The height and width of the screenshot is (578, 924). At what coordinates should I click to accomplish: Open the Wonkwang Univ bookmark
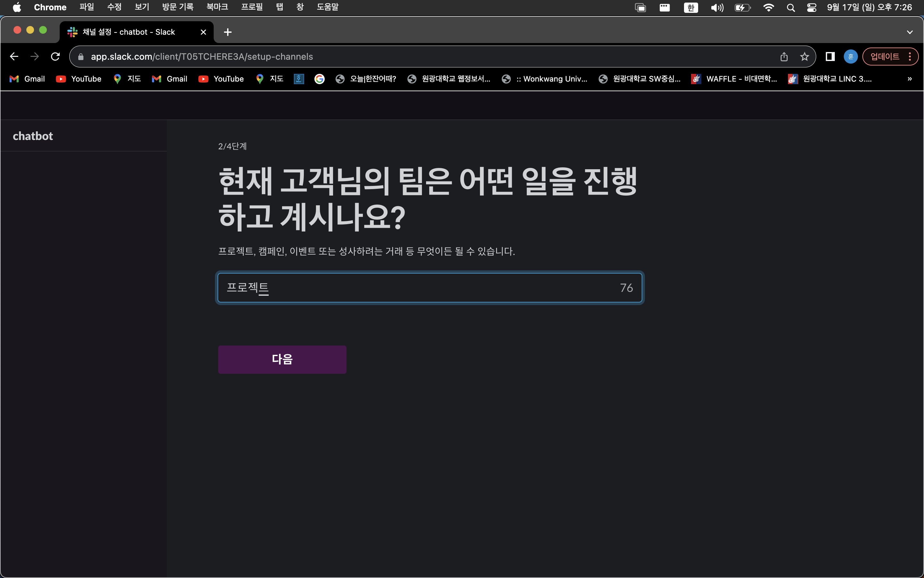(544, 79)
